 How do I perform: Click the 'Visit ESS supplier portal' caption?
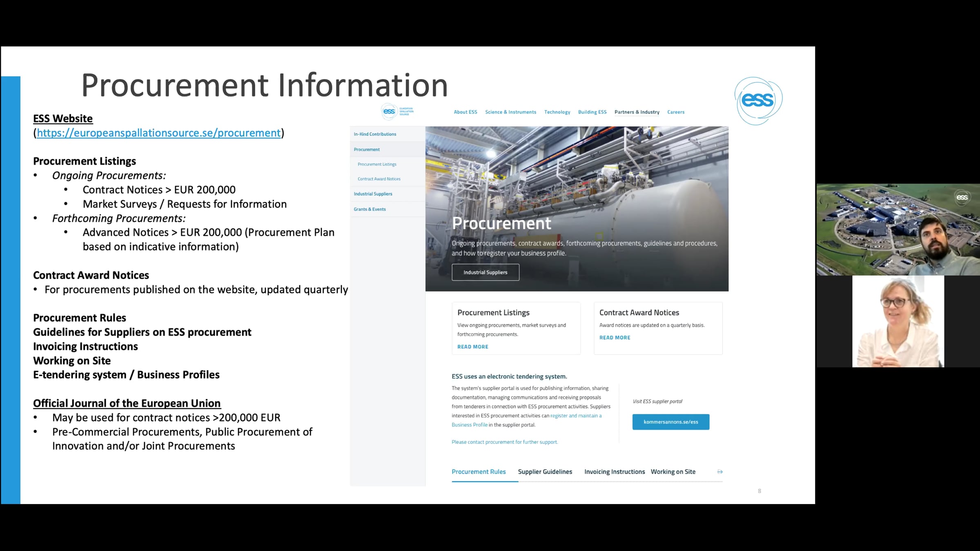click(657, 401)
